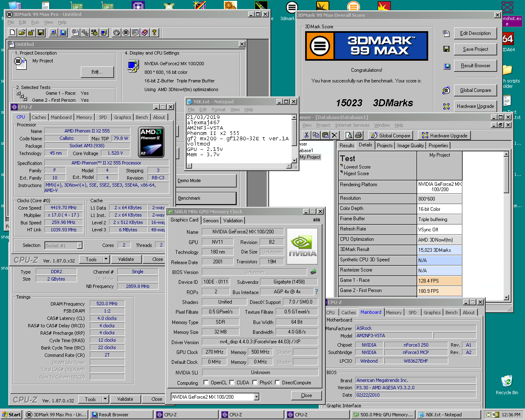The width and height of the screenshot is (525, 420).
Task: Click the globe icon beside Global Compare in score window
Action: coord(446,90)
